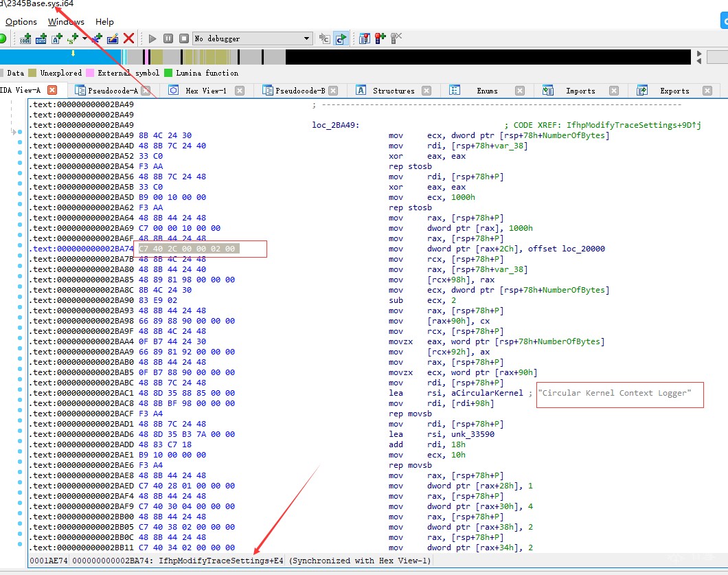
Task: Close the Pseudocode-B tab
Action: (333, 91)
